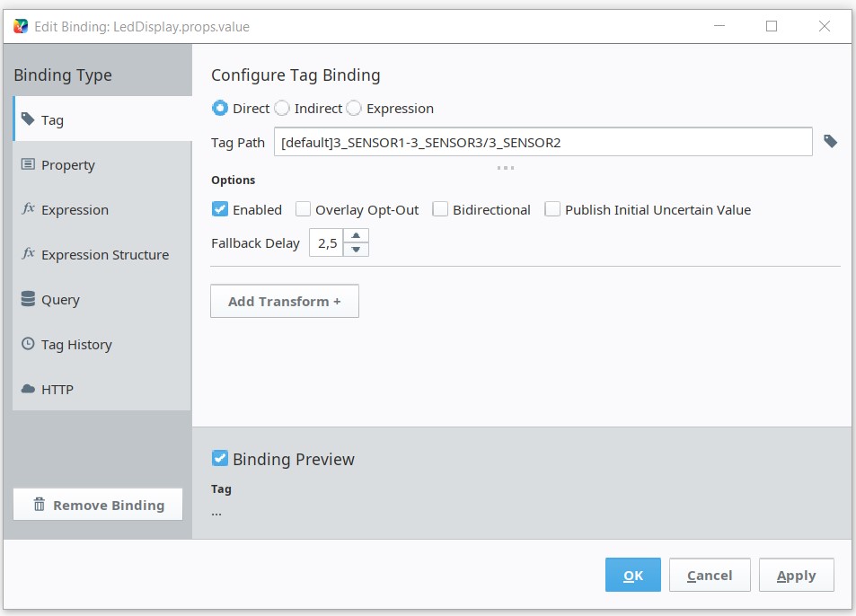The width and height of the screenshot is (856, 616).
Task: Click the Add Transform + button
Action: click(x=285, y=301)
